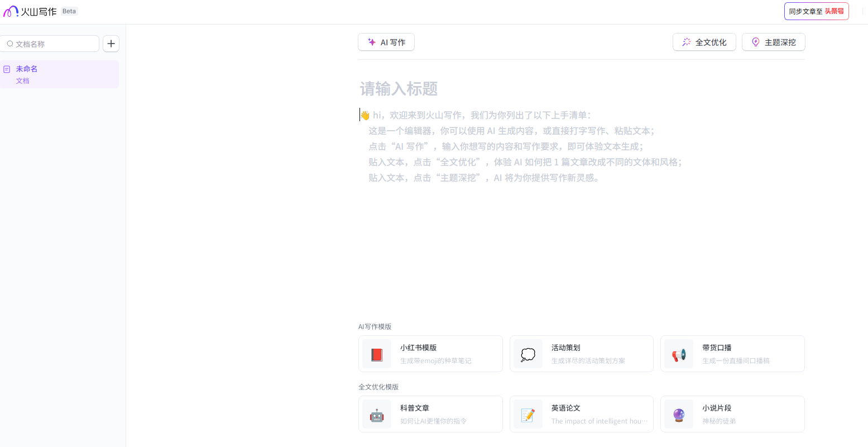Viewport: 868px width, 447px height.
Task: Launch 主题深挖 for topic inspiration
Action: 773,42
